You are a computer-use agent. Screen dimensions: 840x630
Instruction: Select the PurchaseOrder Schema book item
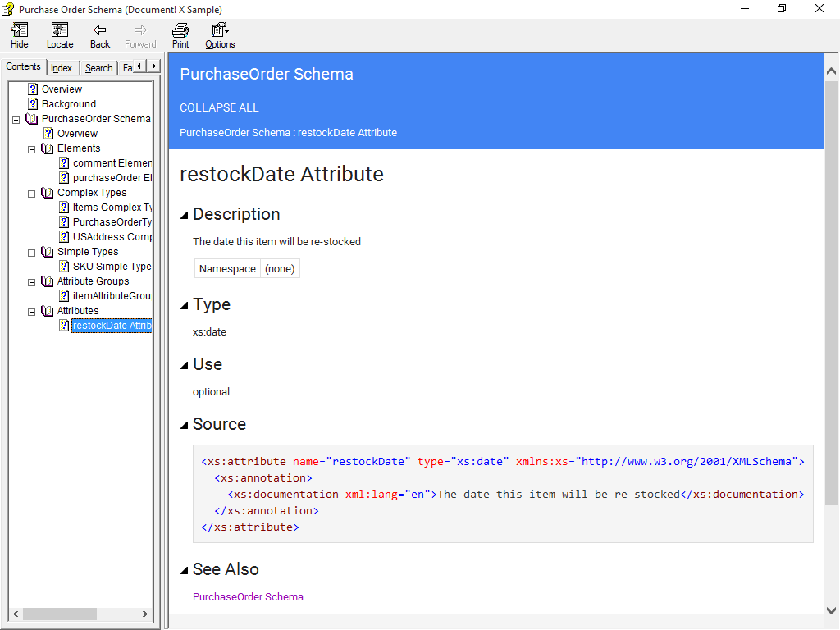tap(96, 118)
